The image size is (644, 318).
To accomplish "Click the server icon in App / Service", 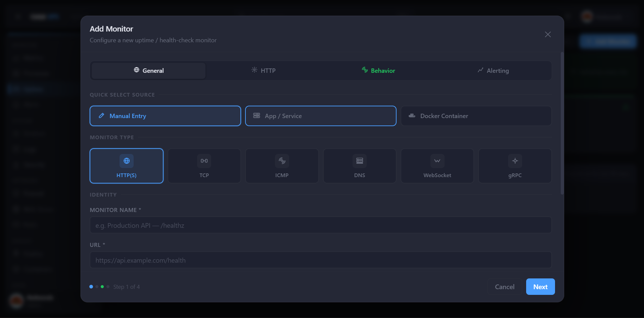I will coord(257,115).
